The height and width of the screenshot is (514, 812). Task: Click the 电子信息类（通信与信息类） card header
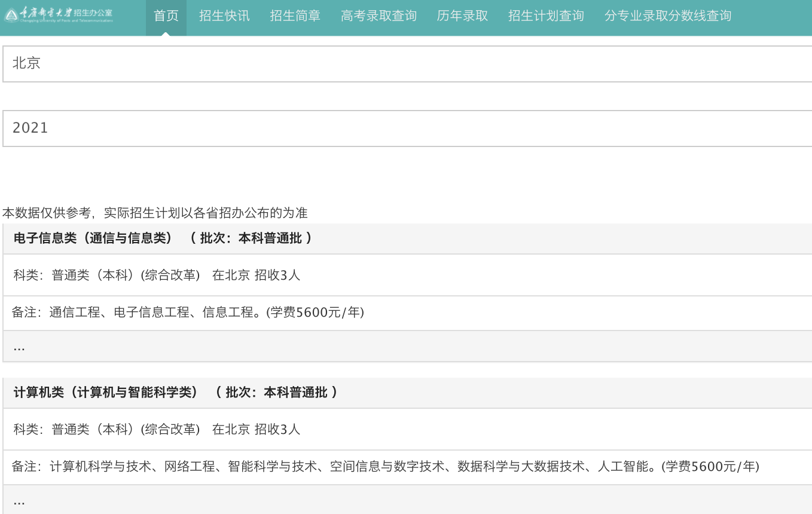pos(163,238)
